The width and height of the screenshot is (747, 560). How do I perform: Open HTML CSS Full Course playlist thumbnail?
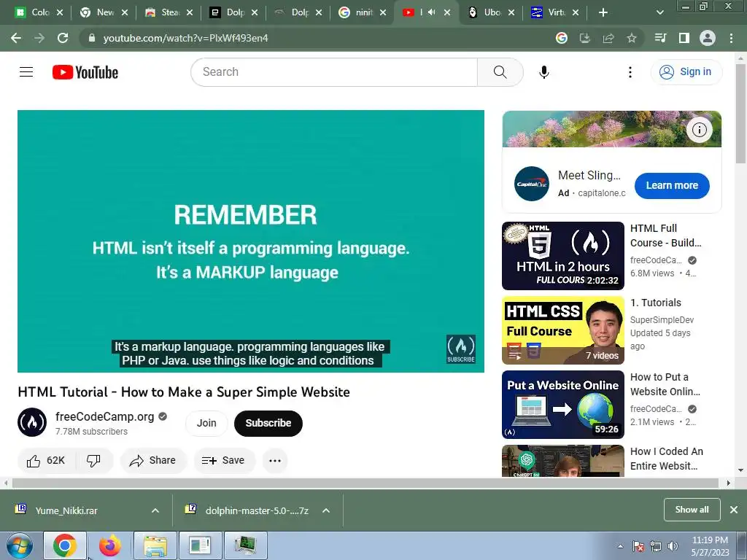(562, 330)
